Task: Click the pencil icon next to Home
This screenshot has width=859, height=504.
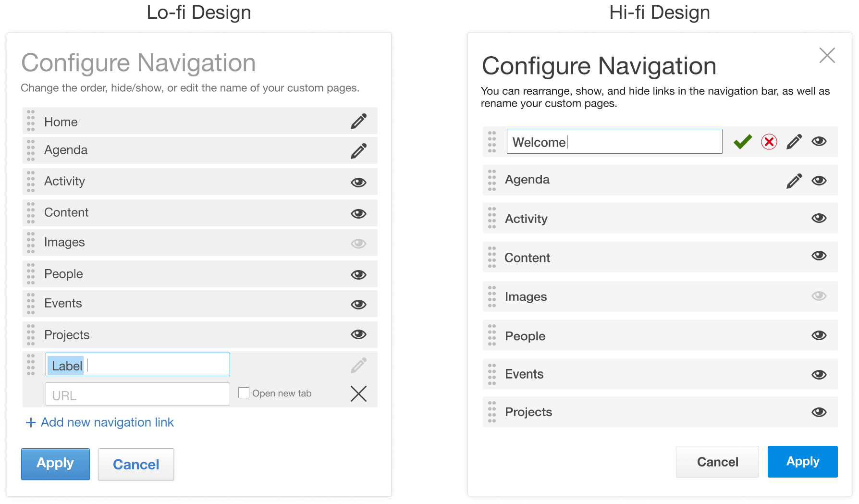Action: 358,122
